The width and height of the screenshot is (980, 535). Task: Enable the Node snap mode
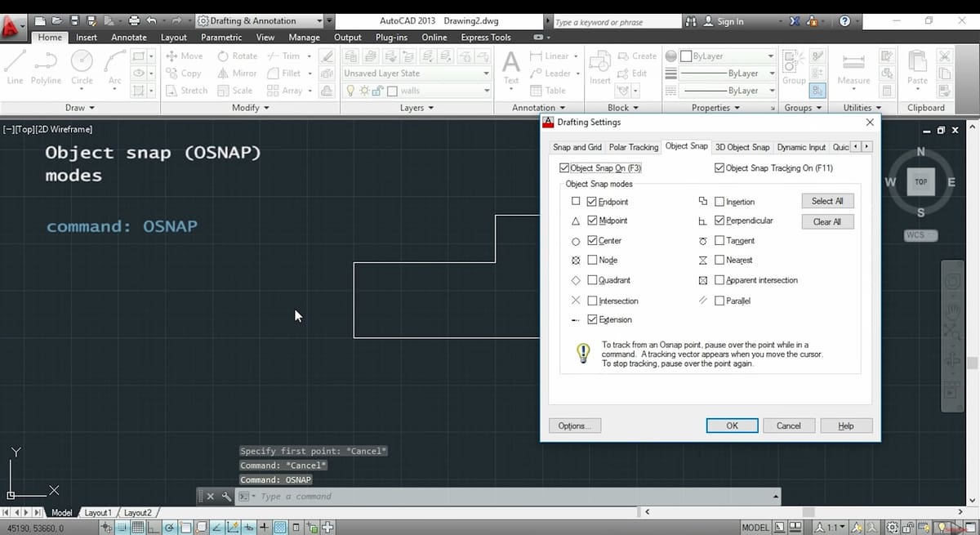pyautogui.click(x=592, y=260)
